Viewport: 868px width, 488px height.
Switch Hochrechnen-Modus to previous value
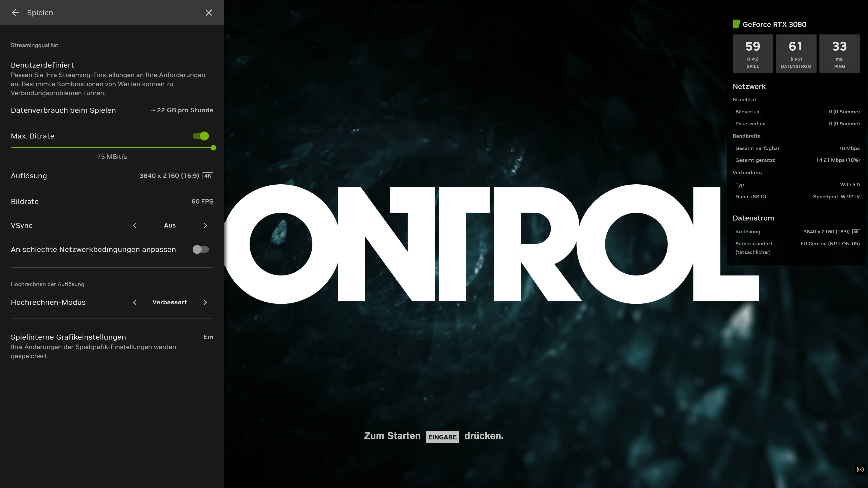point(135,303)
